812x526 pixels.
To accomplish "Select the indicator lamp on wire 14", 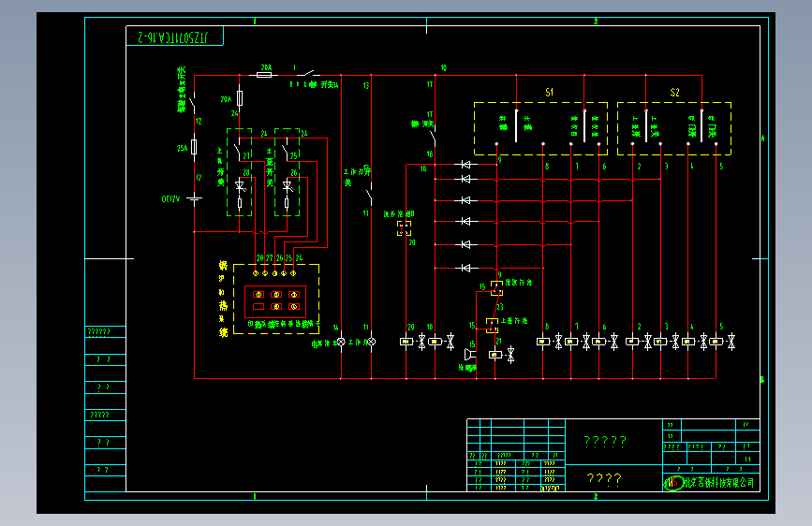I will tap(341, 342).
